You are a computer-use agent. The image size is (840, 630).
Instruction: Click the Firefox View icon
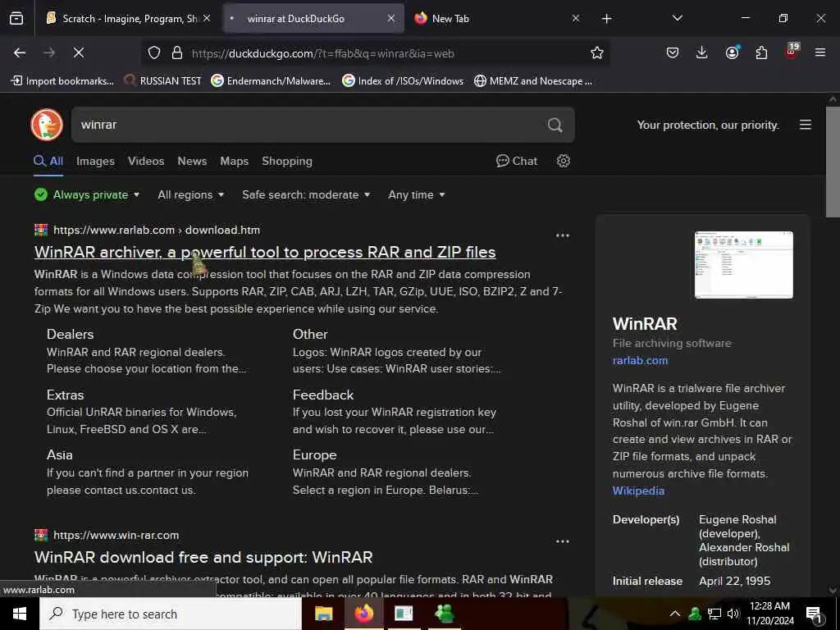click(x=16, y=19)
